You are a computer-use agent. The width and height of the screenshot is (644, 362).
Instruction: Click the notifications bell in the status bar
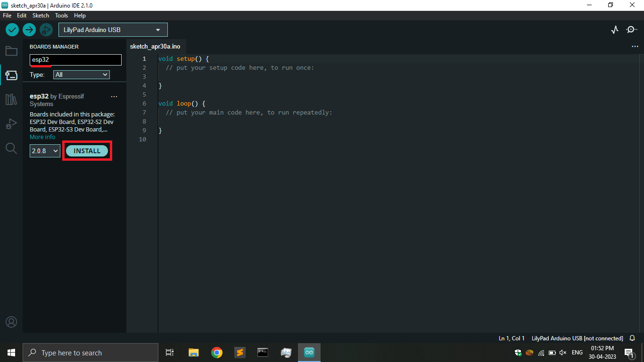pos(632,338)
